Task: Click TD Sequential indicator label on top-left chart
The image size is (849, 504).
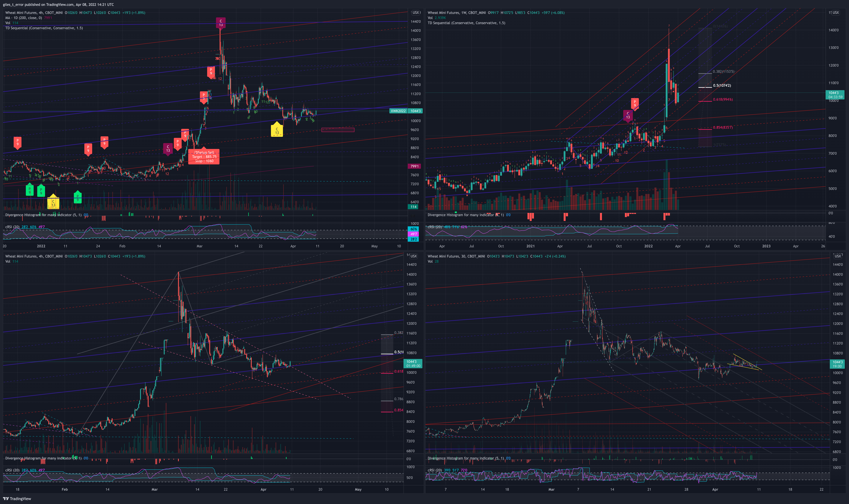Action: point(44,28)
